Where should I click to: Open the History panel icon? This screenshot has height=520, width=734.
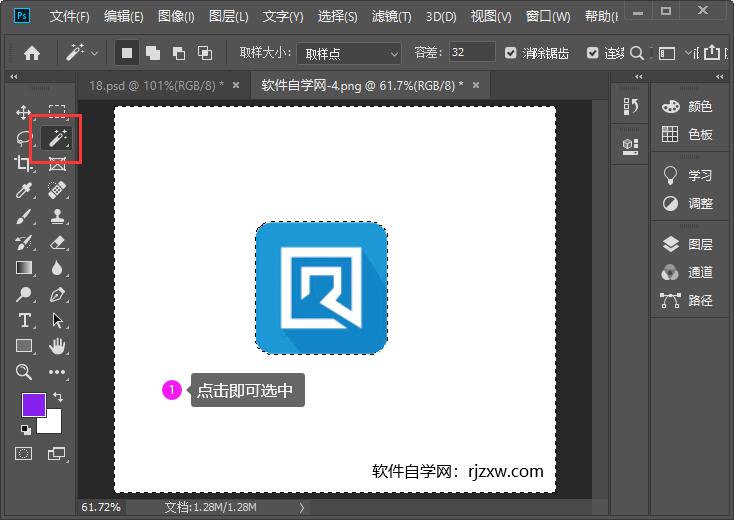[631, 106]
